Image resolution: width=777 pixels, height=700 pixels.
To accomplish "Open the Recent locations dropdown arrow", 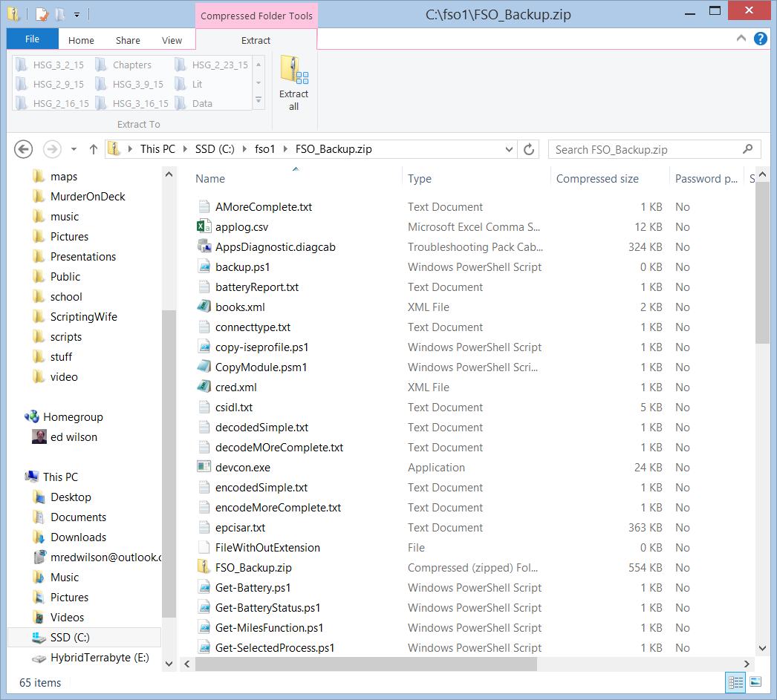I will click(x=74, y=149).
